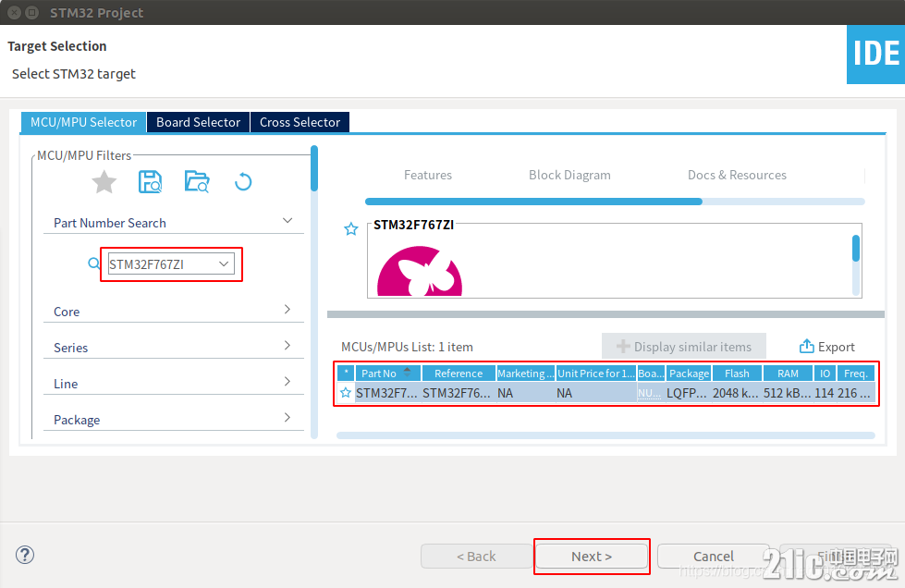
Task: Click the butterfly product image thumbnail
Action: (420, 271)
